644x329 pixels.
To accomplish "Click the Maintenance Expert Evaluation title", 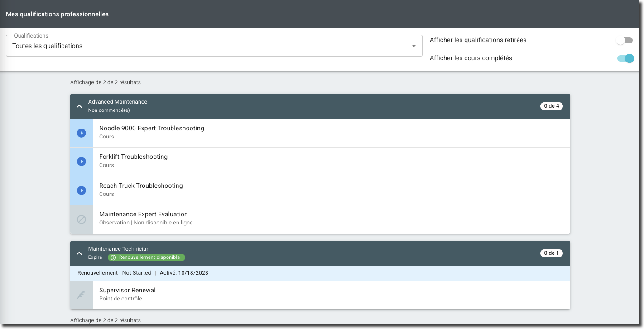I will [143, 215].
